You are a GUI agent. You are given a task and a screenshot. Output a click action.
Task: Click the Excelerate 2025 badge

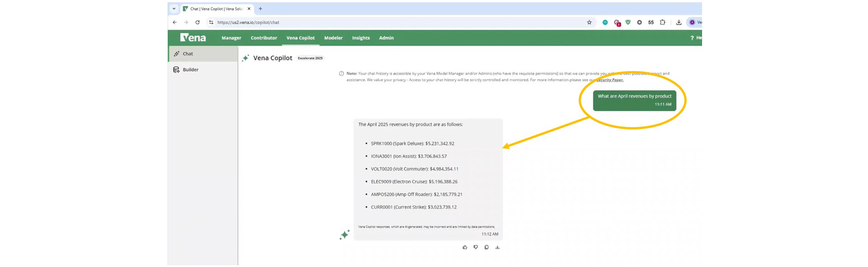tap(310, 58)
